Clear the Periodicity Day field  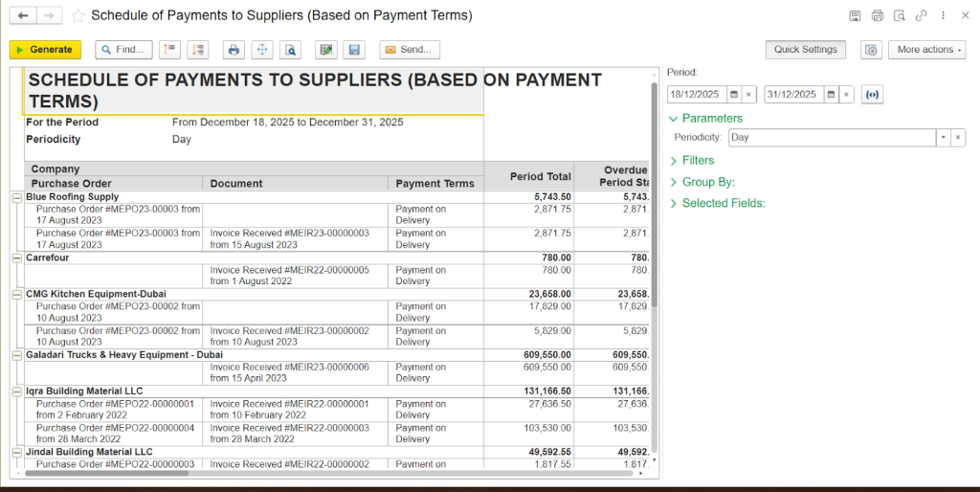point(958,138)
